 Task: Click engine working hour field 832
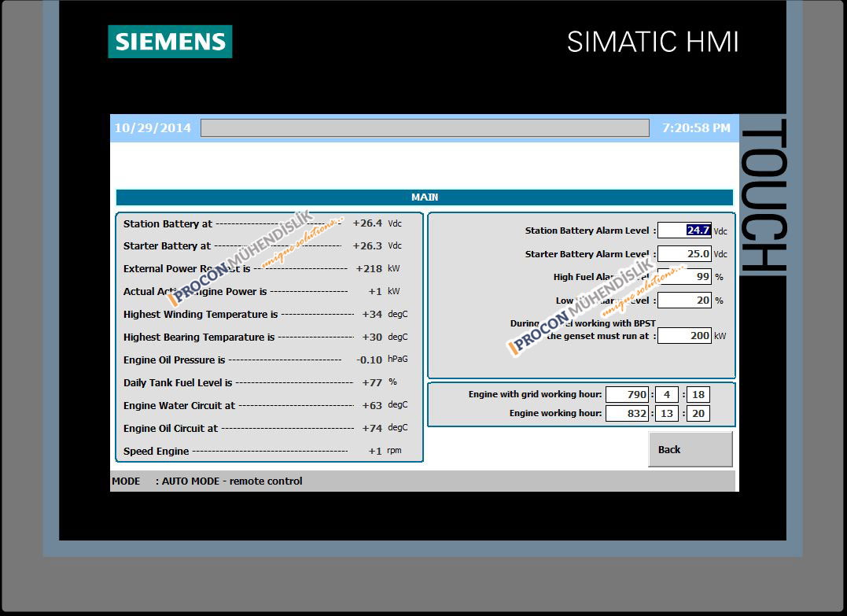pyautogui.click(x=627, y=413)
